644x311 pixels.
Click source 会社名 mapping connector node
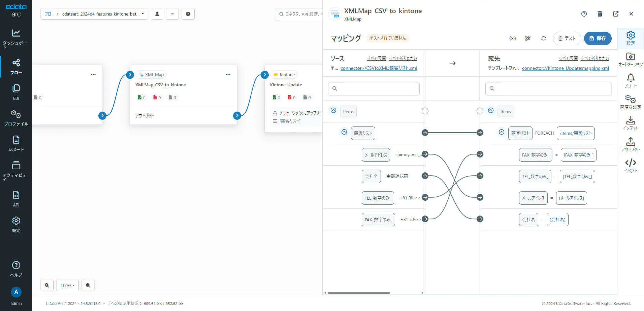[425, 176]
